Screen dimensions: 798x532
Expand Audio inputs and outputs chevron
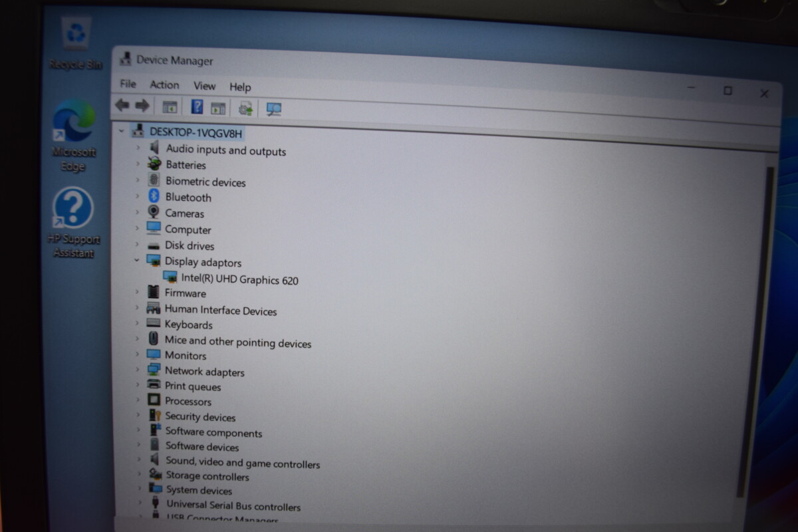pyautogui.click(x=138, y=148)
